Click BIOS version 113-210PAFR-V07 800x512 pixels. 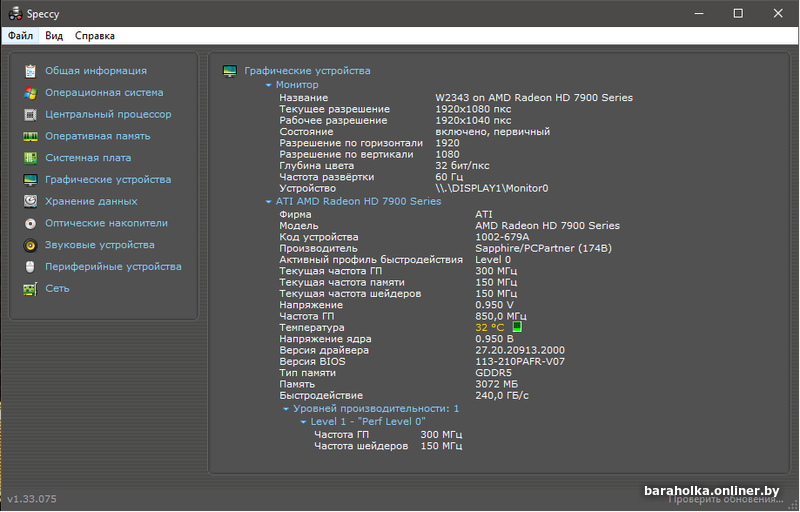520,362
